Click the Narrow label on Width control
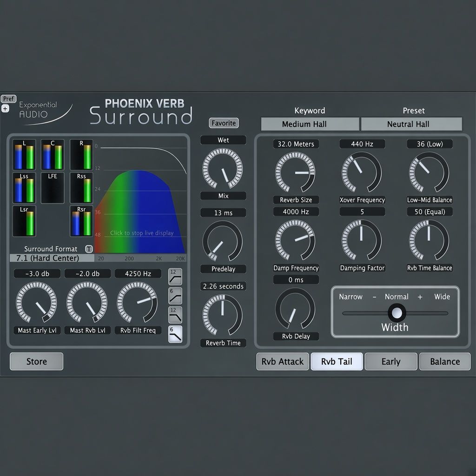 coord(350,297)
